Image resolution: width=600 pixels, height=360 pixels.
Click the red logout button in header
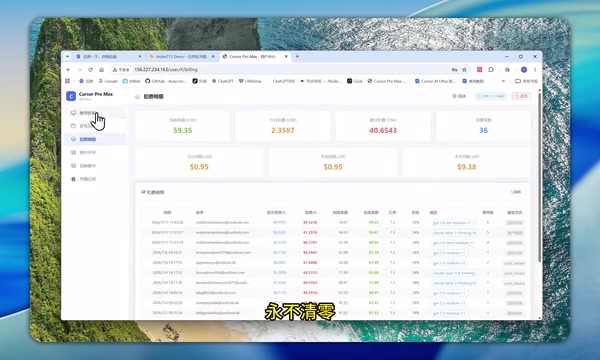[x=521, y=96]
